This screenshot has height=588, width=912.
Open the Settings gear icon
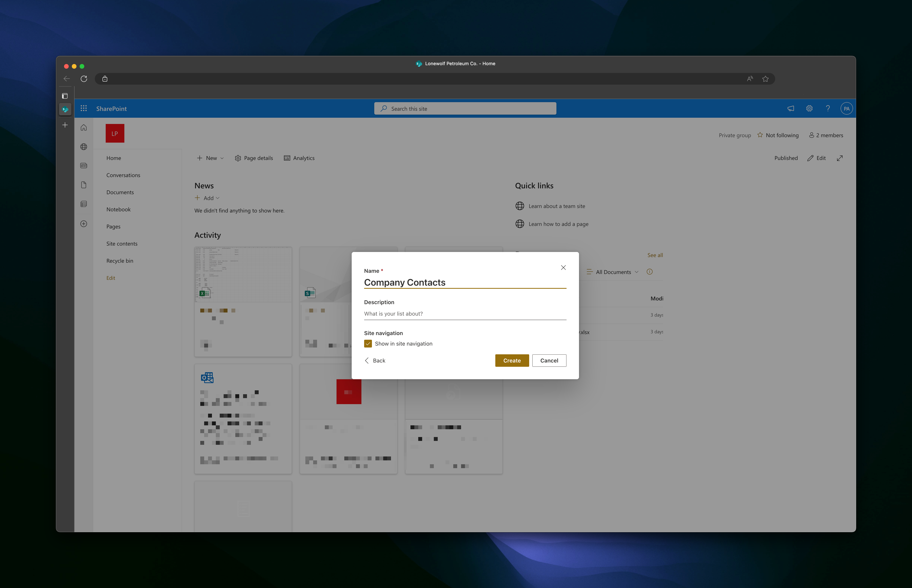[x=809, y=108]
